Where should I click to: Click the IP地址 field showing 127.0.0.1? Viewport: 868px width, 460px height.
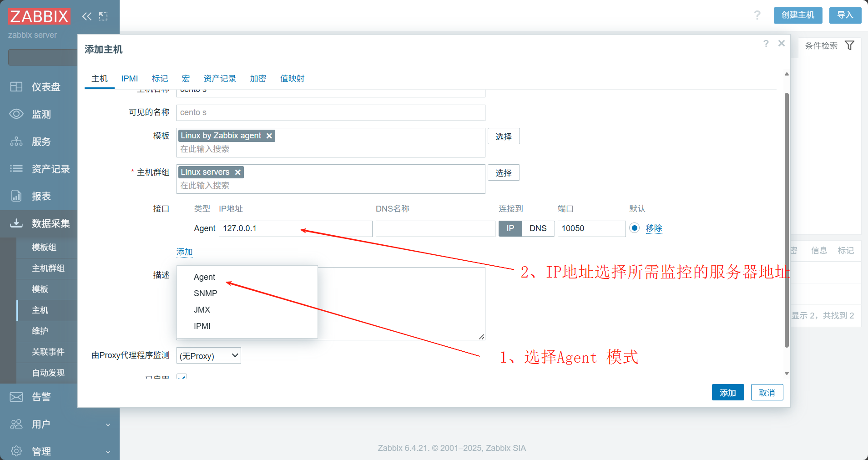tap(296, 228)
